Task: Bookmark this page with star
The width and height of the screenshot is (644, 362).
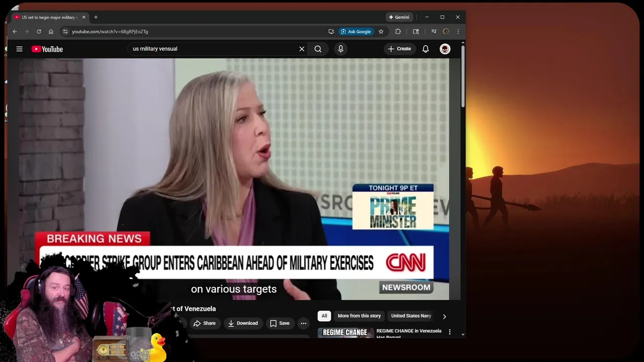Action: (x=381, y=31)
